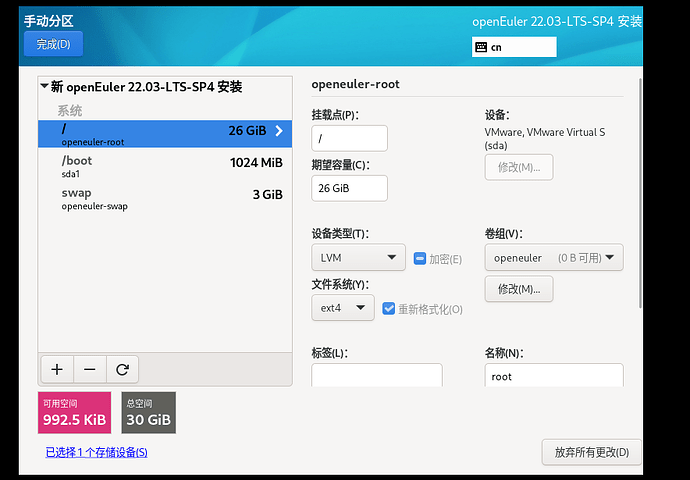Image resolution: width=690 pixels, height=480 pixels.
Task: Click the arrow chevron on root partition row
Action: [x=279, y=131]
